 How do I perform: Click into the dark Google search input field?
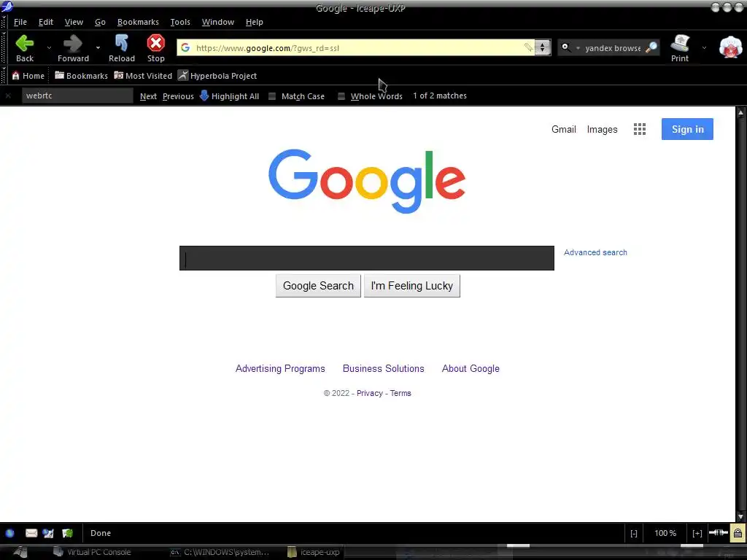(367, 258)
